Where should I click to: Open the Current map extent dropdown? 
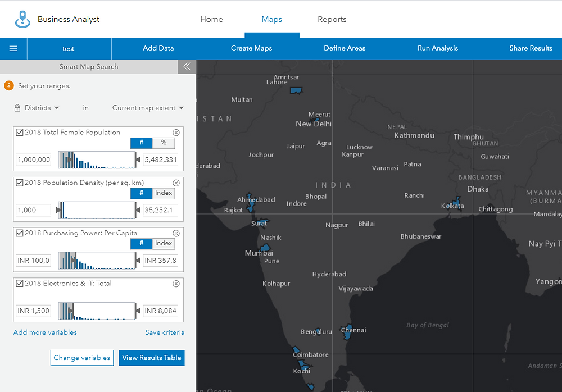(148, 108)
